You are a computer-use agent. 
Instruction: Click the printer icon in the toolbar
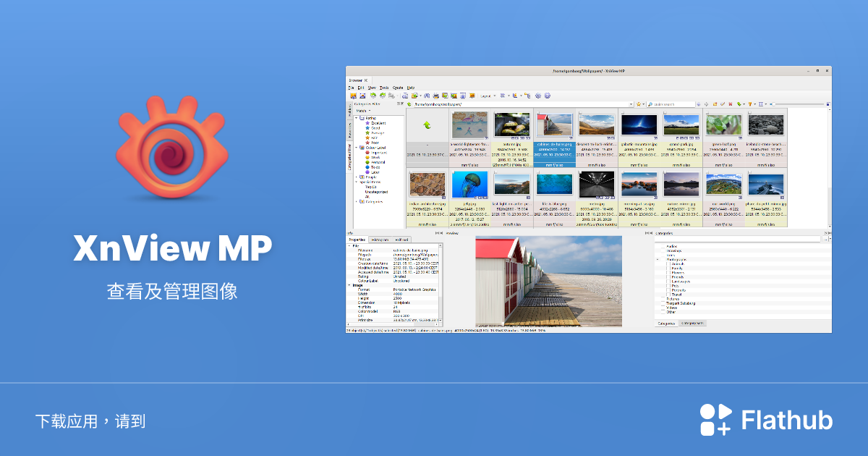pyautogui.click(x=435, y=95)
